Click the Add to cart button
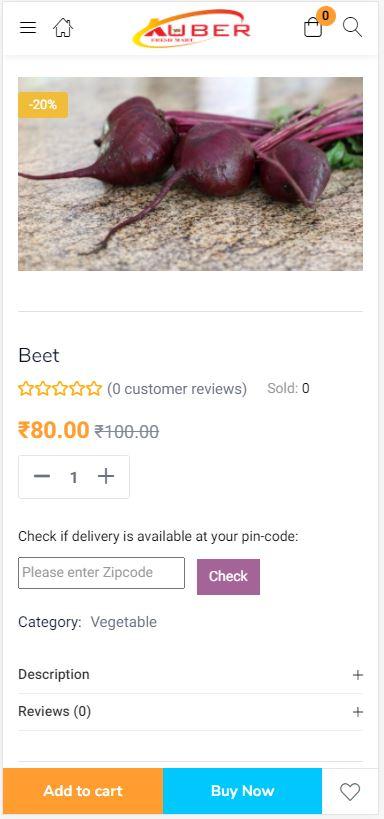Viewport: 384px width, 819px height. coord(83,791)
